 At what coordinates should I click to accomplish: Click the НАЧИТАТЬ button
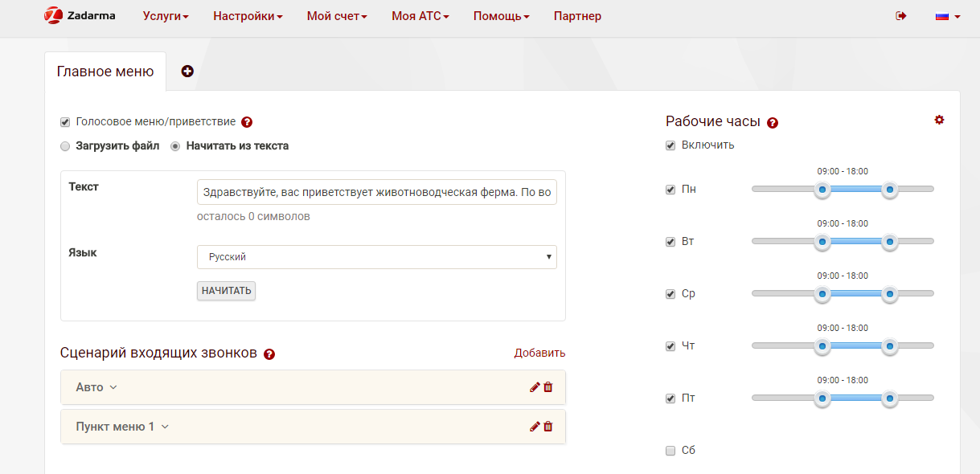(226, 291)
